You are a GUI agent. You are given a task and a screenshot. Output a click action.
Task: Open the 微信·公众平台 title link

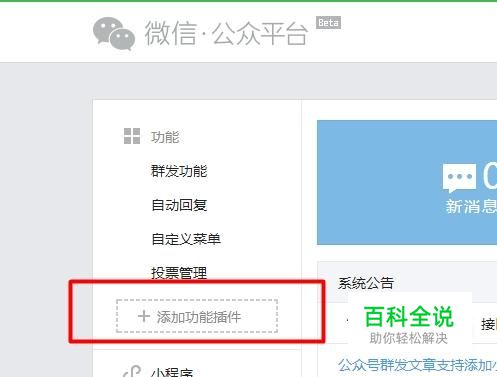(226, 33)
